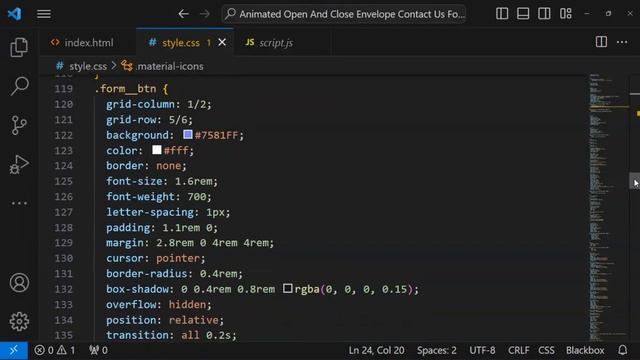Click the minimap code overview
This screenshot has height=360, width=640.
click(608, 206)
